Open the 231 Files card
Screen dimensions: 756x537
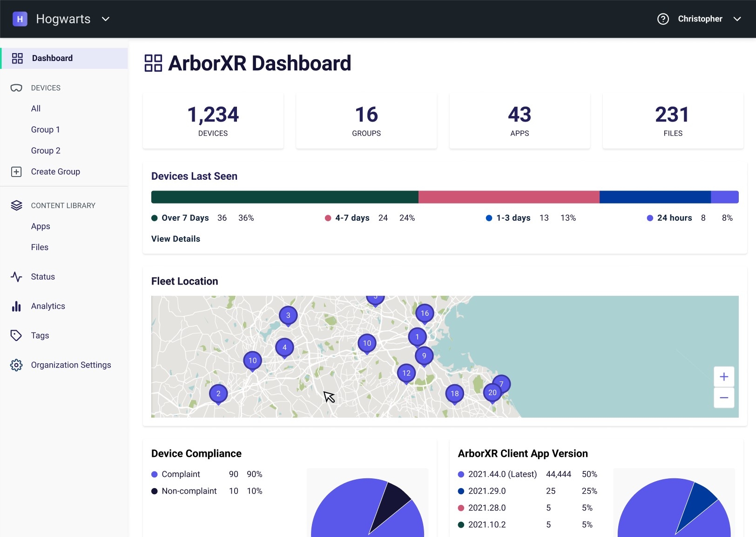pyautogui.click(x=673, y=121)
